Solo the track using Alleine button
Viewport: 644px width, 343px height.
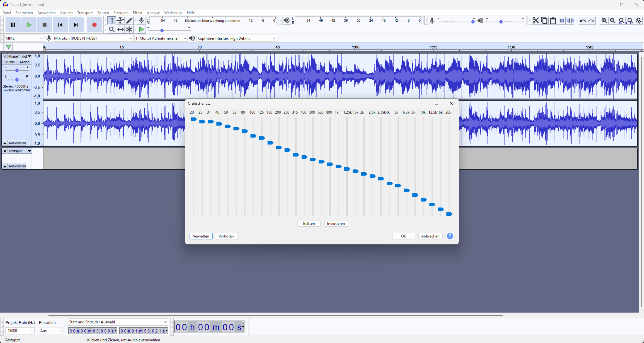(x=24, y=62)
